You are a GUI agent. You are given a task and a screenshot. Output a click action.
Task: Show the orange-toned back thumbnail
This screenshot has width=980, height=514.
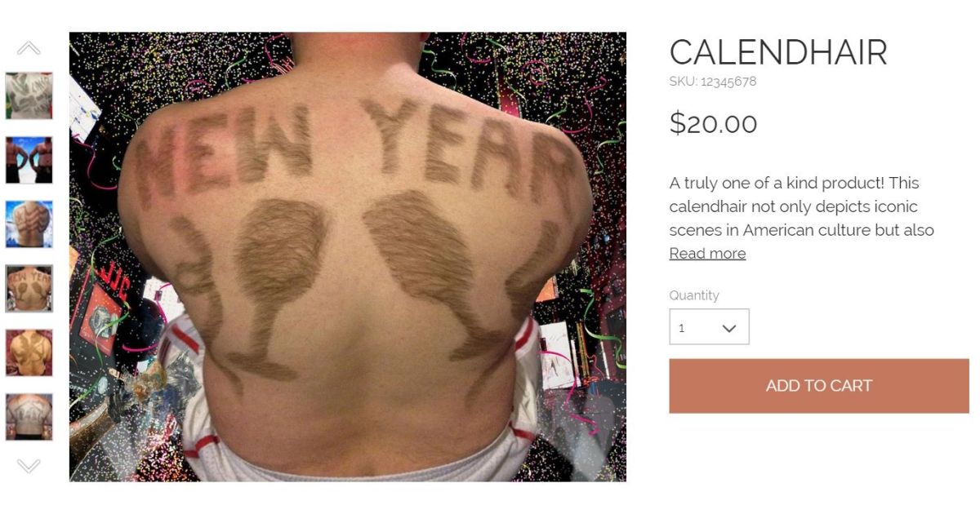[x=29, y=352]
